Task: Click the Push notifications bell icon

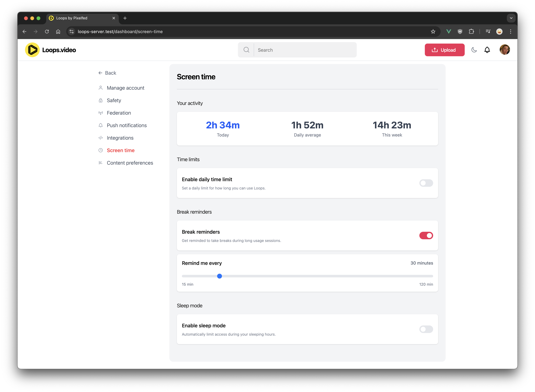Action: pyautogui.click(x=101, y=125)
